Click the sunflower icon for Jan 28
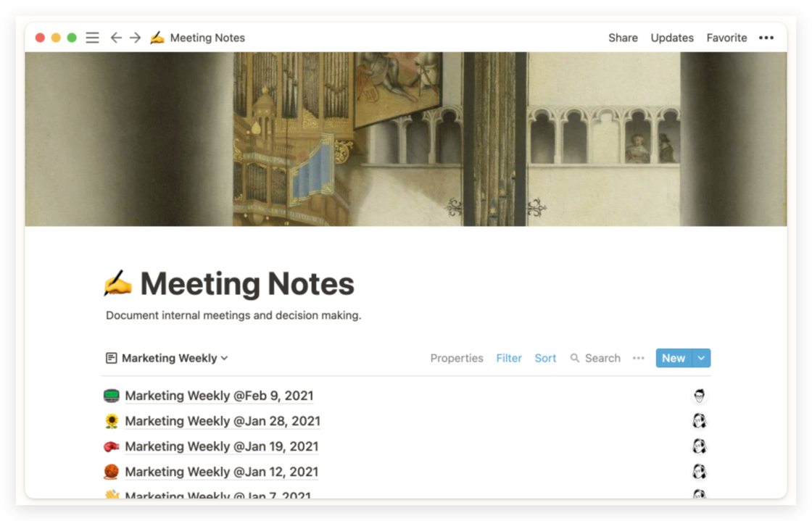Screen dimensions: 812x521 [112, 421]
